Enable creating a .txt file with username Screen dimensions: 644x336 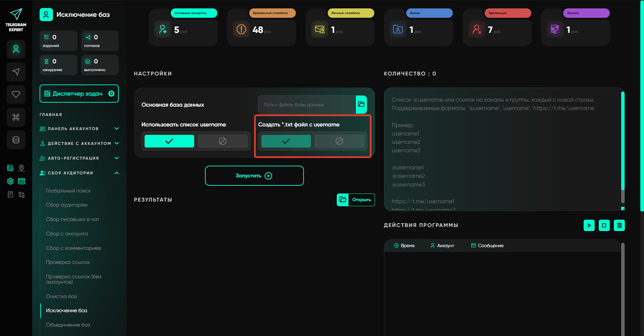point(286,141)
